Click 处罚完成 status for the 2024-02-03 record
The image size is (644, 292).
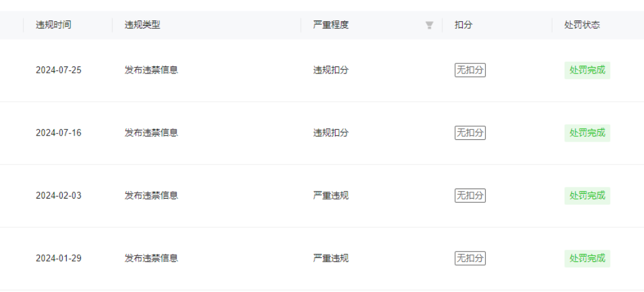[587, 196]
